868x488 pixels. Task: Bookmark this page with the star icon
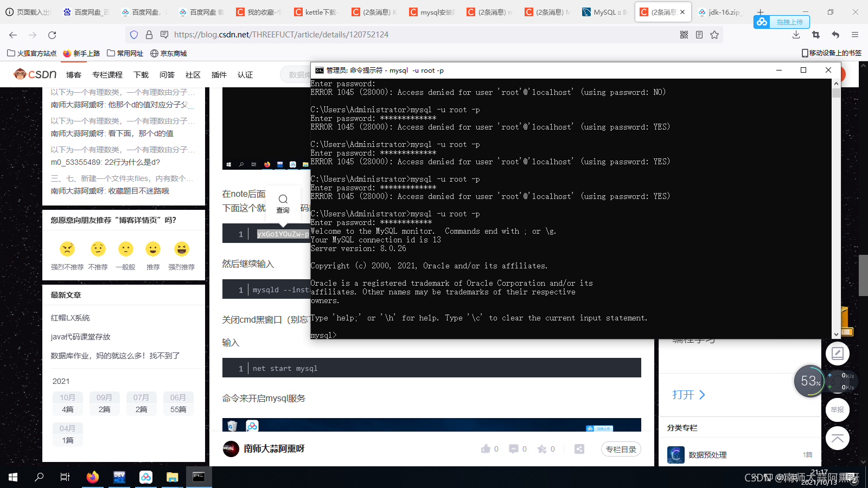pos(714,35)
